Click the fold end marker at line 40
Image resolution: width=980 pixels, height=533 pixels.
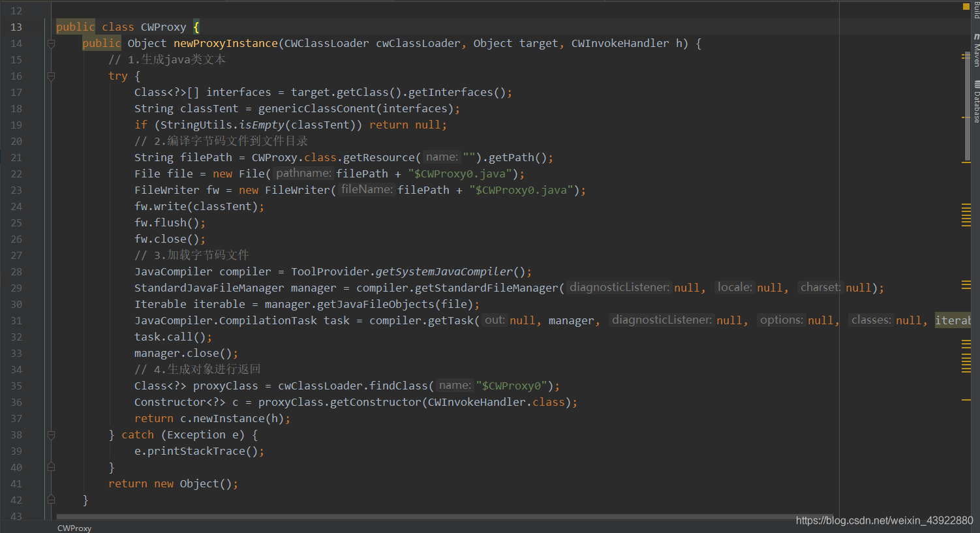point(51,468)
